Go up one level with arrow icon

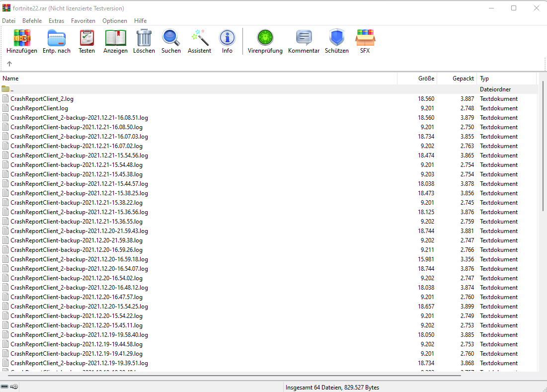tap(9, 64)
